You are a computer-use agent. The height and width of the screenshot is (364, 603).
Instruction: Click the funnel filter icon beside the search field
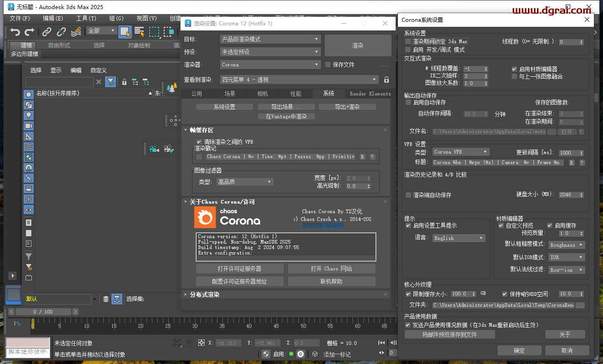point(110,82)
